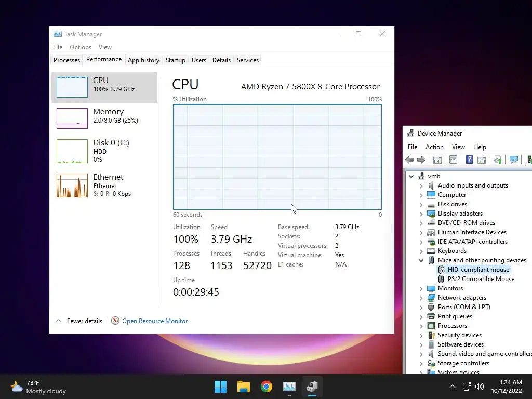532x399 pixels.
Task: Collapse the vm6 root node in Device Manager
Action: pyautogui.click(x=411, y=176)
